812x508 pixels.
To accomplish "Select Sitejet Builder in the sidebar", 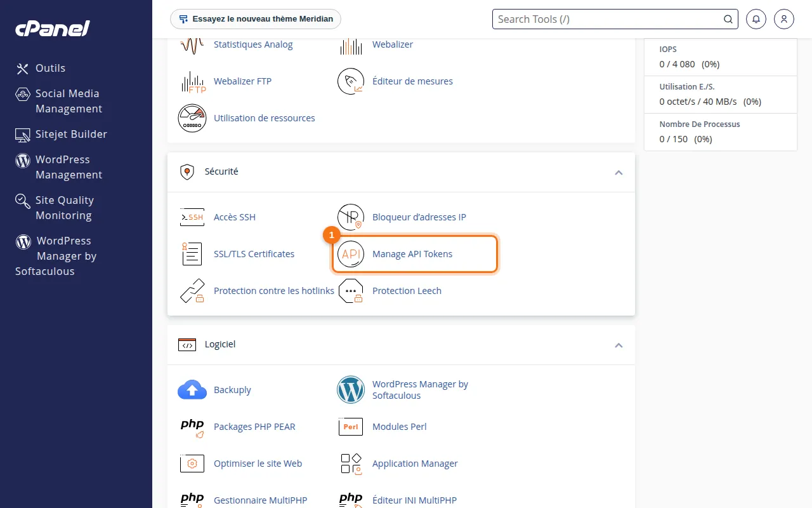I will point(61,134).
